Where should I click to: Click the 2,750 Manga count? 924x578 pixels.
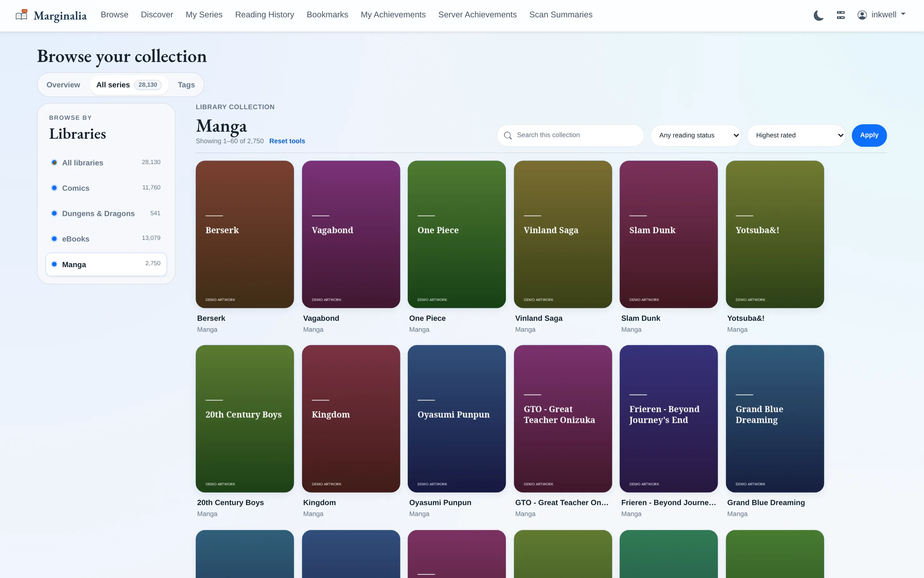click(153, 263)
